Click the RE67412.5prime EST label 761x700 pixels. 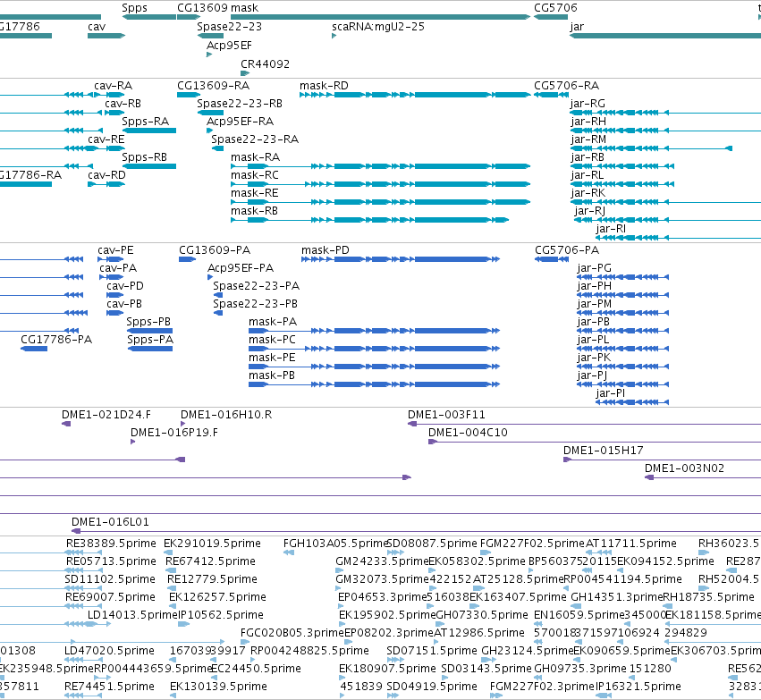pos(210,561)
